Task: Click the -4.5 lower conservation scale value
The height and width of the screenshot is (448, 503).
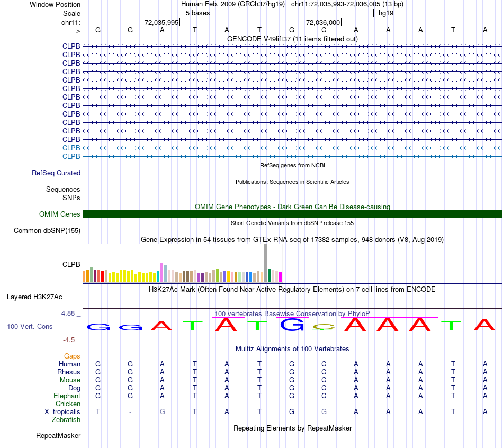Action: coord(69,340)
